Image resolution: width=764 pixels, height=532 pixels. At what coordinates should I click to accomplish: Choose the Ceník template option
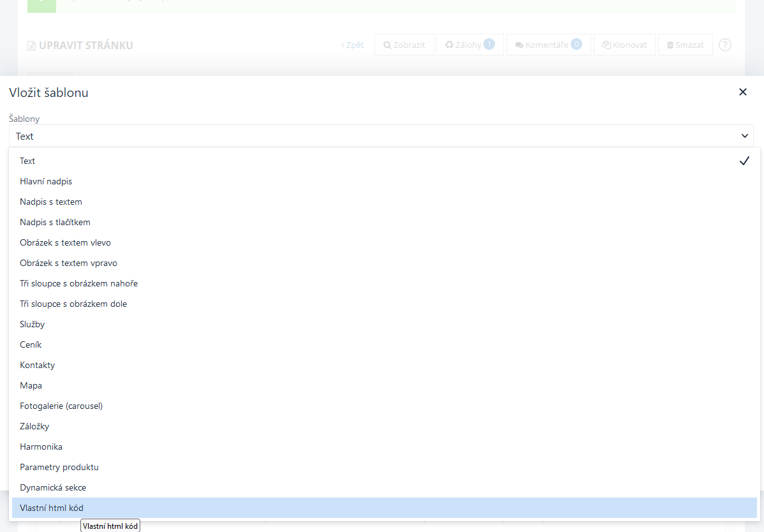pos(31,344)
